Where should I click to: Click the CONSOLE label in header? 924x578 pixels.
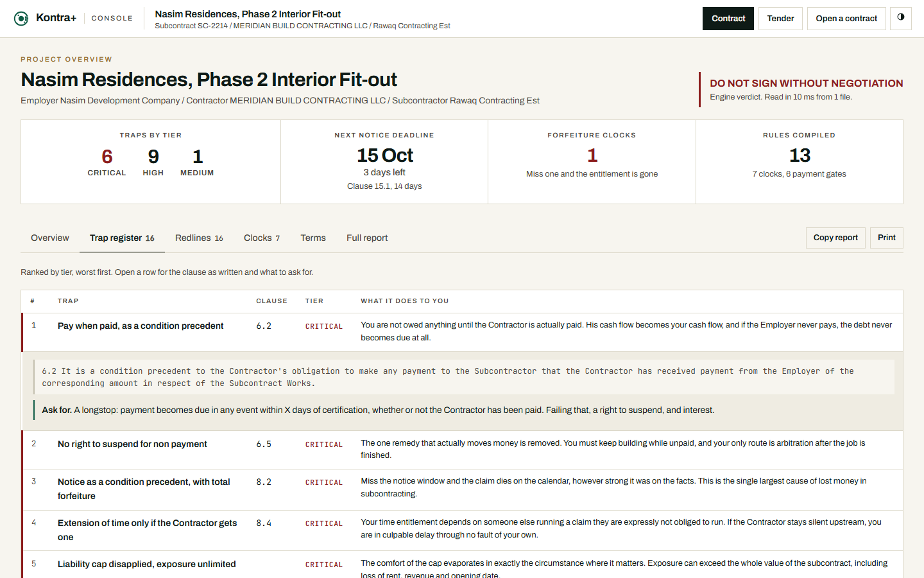tap(112, 19)
